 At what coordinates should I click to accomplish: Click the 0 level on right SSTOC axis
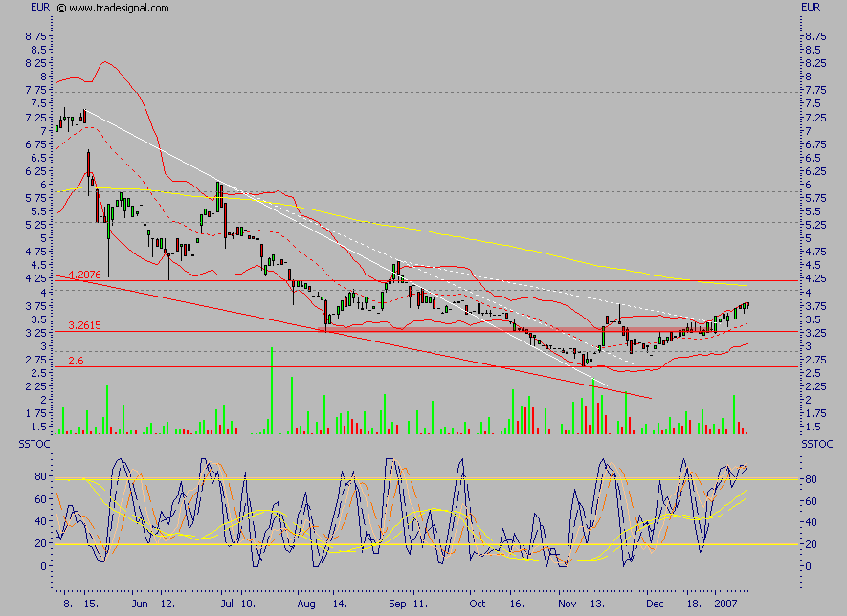(x=808, y=566)
